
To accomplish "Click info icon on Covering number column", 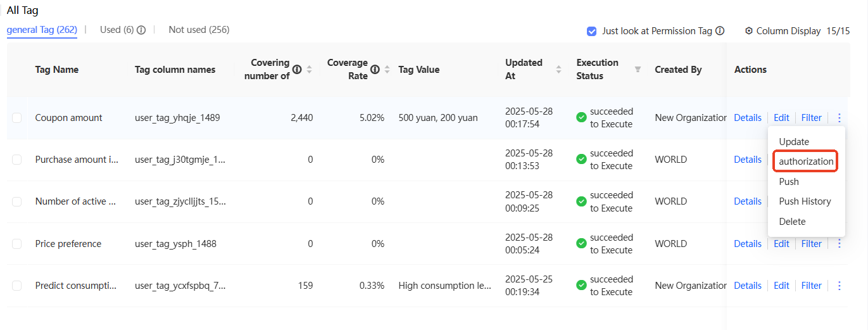I will [297, 69].
